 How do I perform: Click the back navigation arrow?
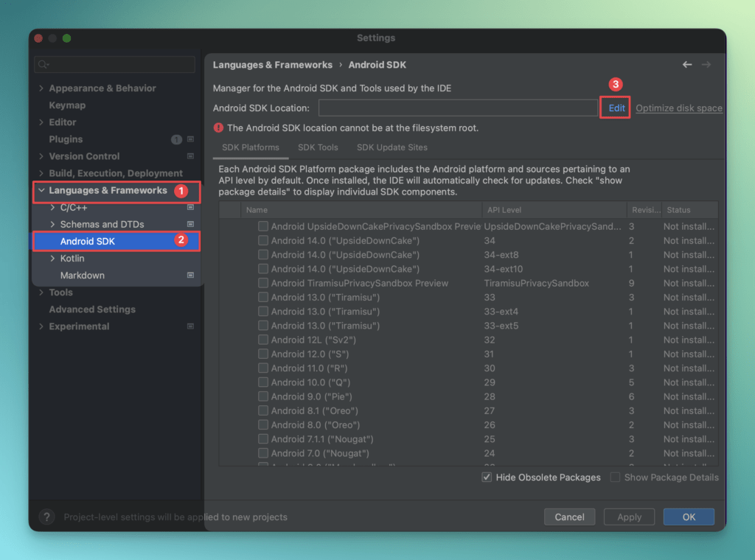pyautogui.click(x=686, y=64)
